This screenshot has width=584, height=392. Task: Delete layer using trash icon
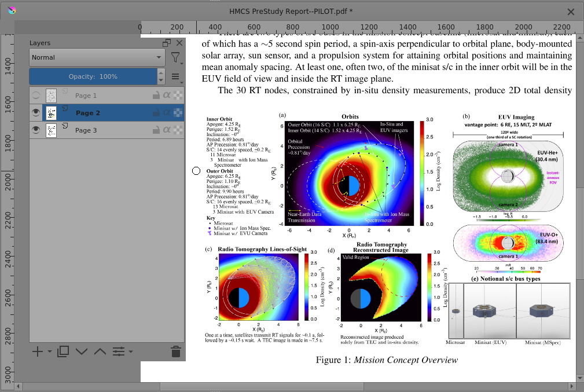point(176,351)
